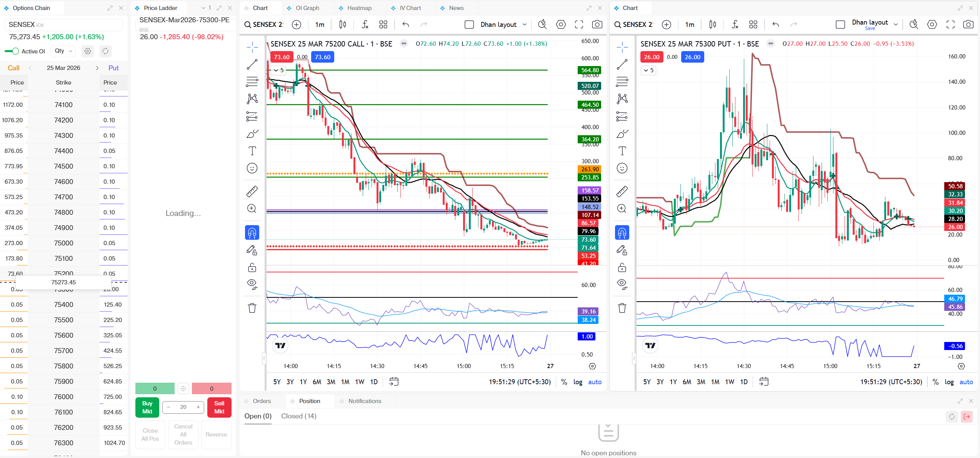Open the Qty dropdown in Options Chain

coord(63,51)
